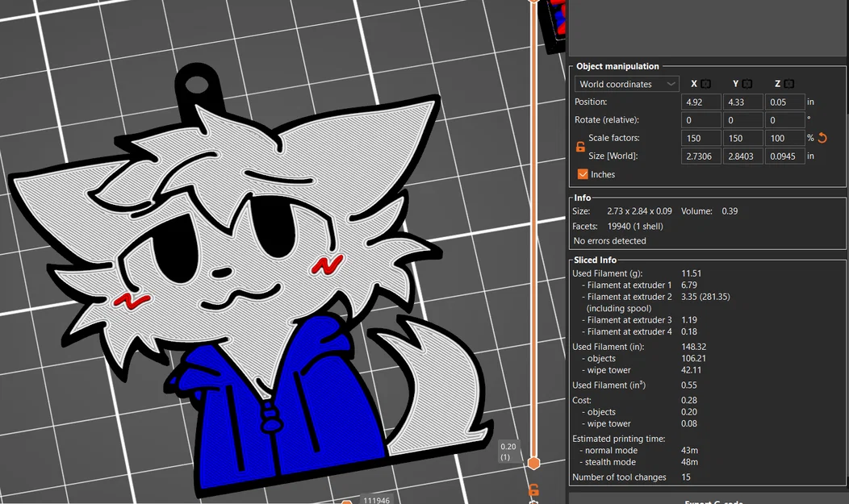Click the Size Z field showing 0.0945

(784, 156)
